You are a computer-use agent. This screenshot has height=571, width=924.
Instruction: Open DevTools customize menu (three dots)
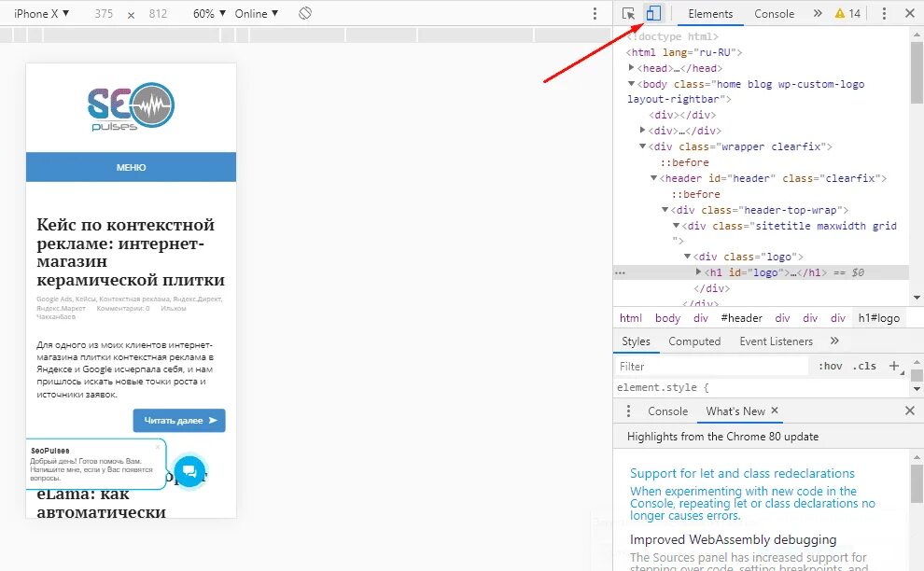coord(884,14)
